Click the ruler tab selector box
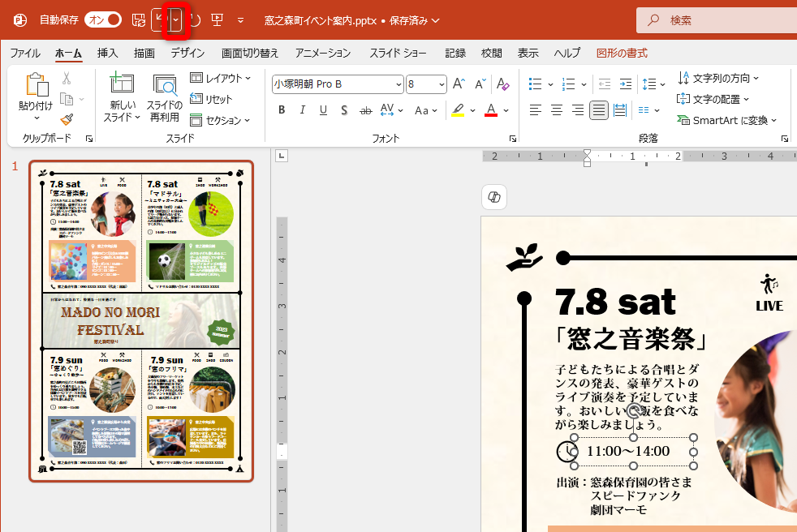 click(x=282, y=156)
